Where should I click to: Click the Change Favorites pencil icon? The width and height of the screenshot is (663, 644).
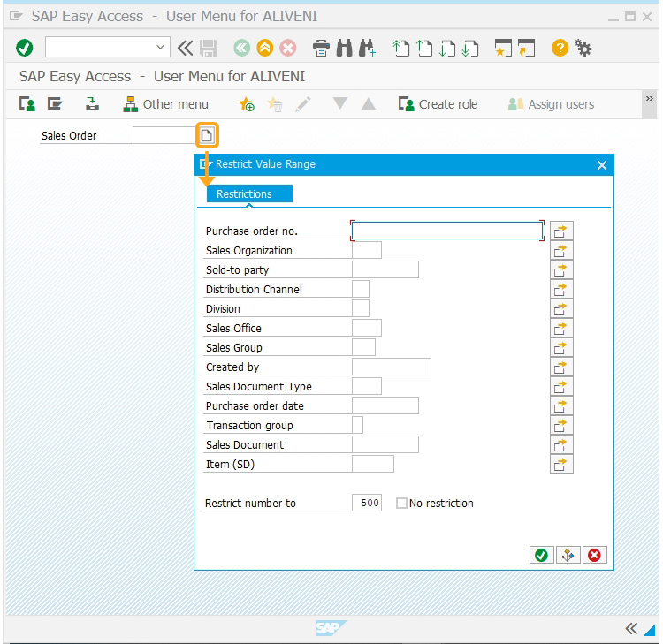tap(302, 104)
